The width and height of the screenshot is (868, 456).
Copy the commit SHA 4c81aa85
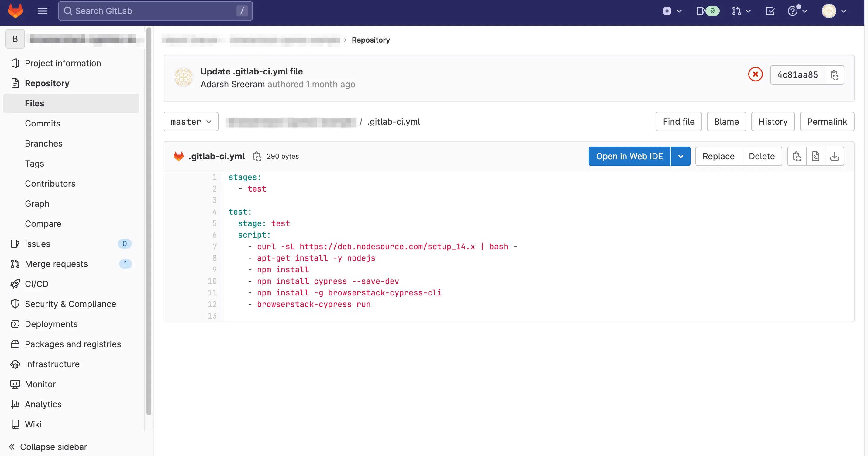[834, 74]
